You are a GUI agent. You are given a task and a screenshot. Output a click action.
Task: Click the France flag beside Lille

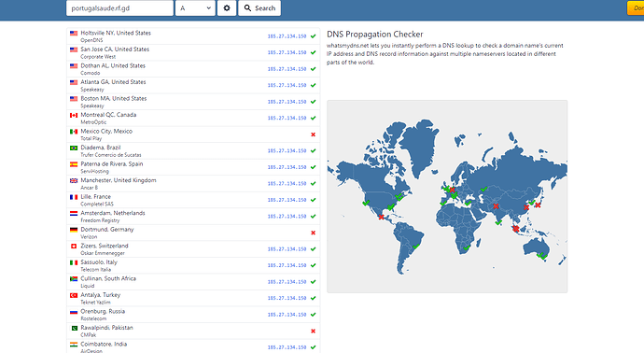[74, 197]
